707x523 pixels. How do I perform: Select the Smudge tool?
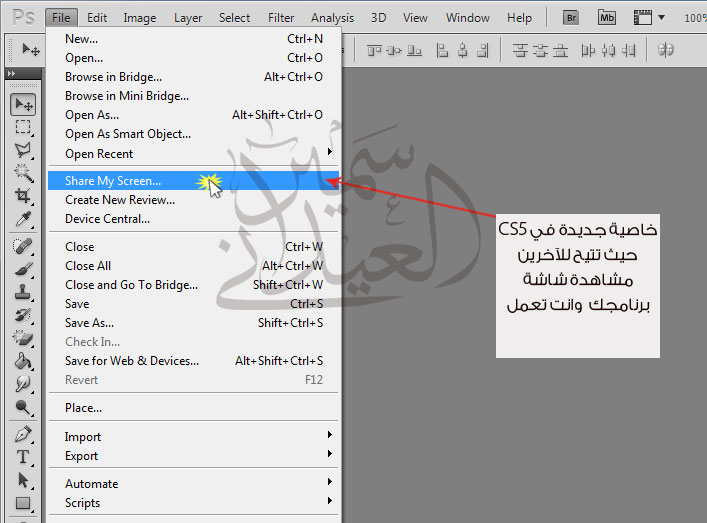tap(23, 384)
